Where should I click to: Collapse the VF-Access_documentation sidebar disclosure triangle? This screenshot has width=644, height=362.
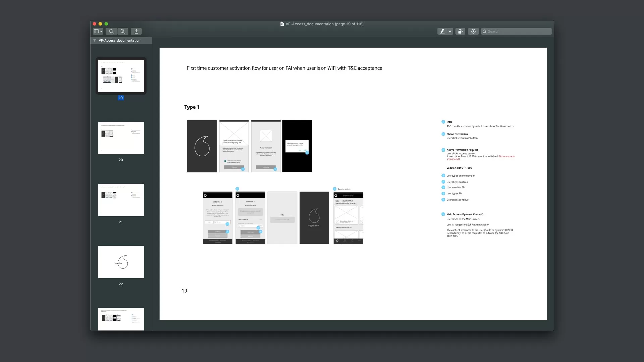[x=95, y=41]
